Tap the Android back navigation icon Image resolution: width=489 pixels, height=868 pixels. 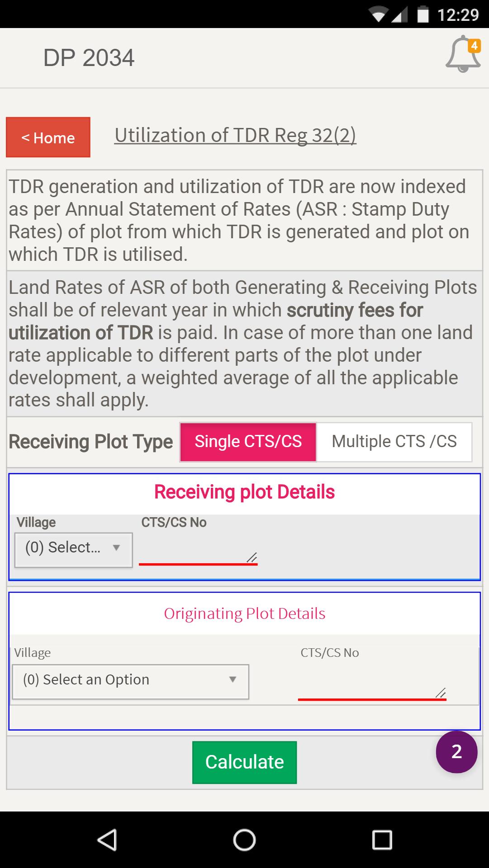108,840
